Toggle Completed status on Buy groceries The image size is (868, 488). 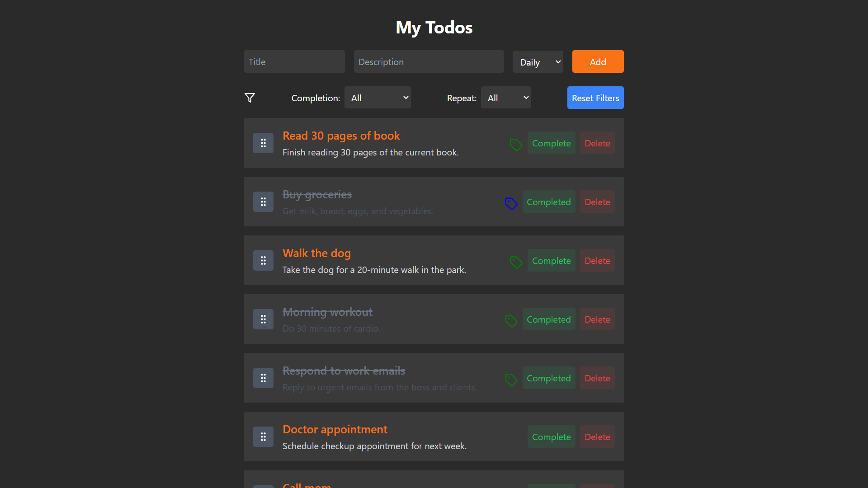tap(549, 202)
